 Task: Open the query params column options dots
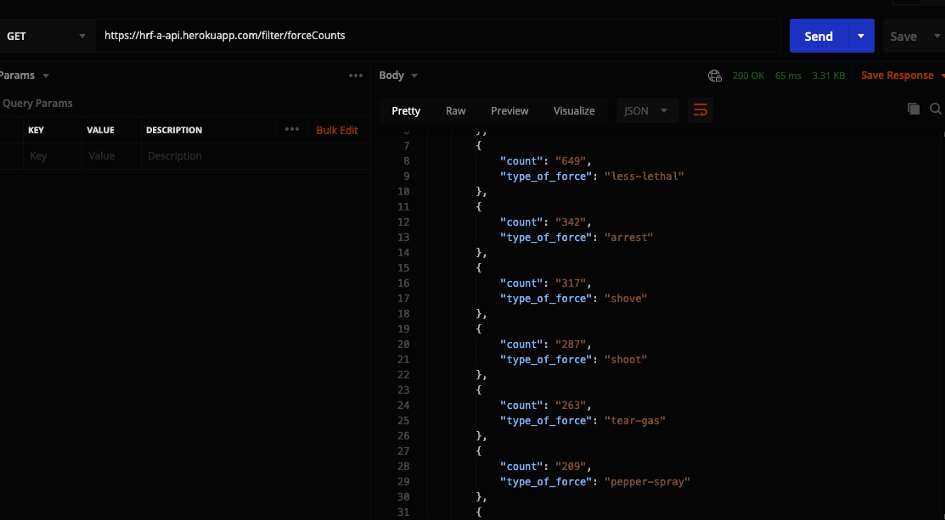point(292,130)
